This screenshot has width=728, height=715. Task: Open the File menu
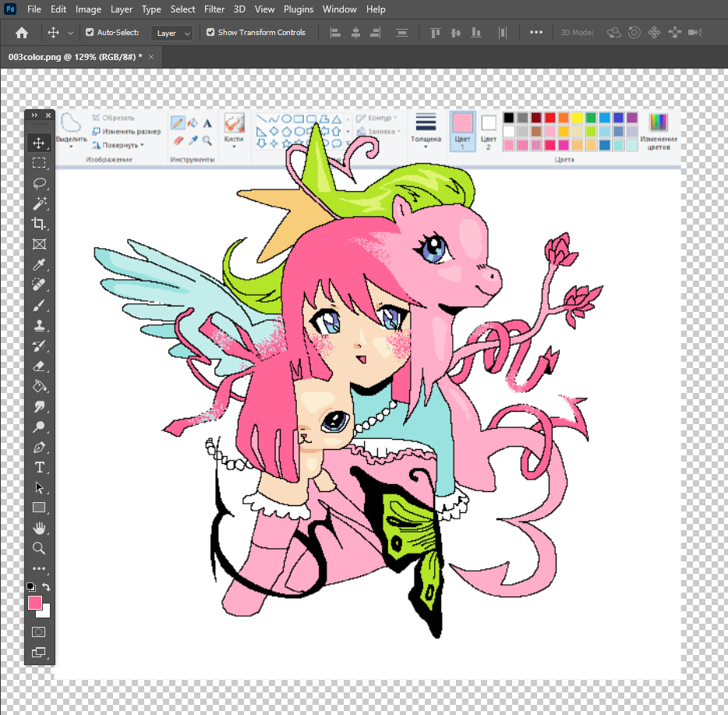pos(34,9)
